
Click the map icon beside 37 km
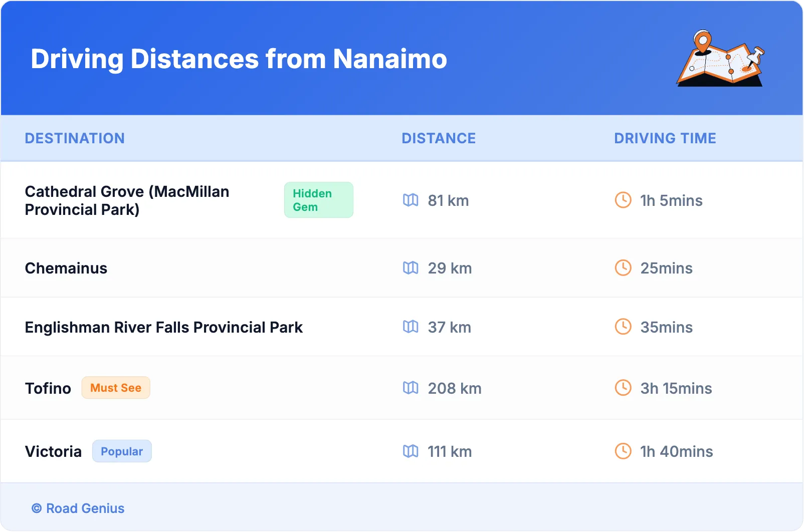[x=411, y=327]
